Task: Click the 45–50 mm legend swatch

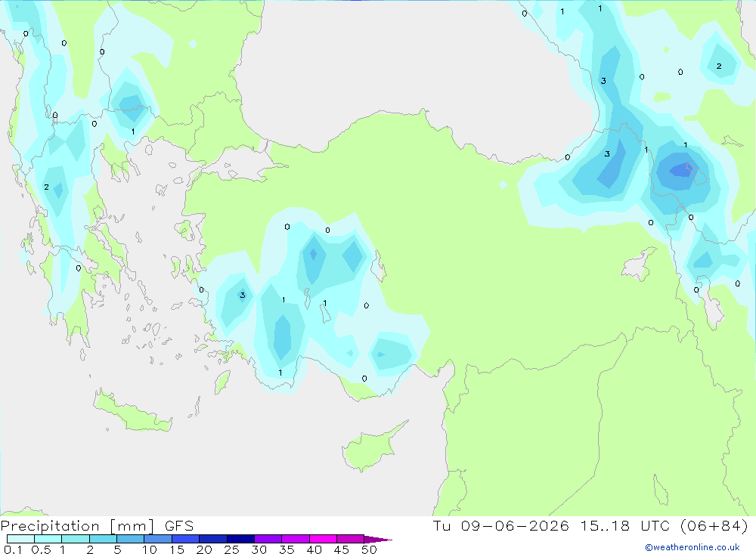Action: [350, 539]
